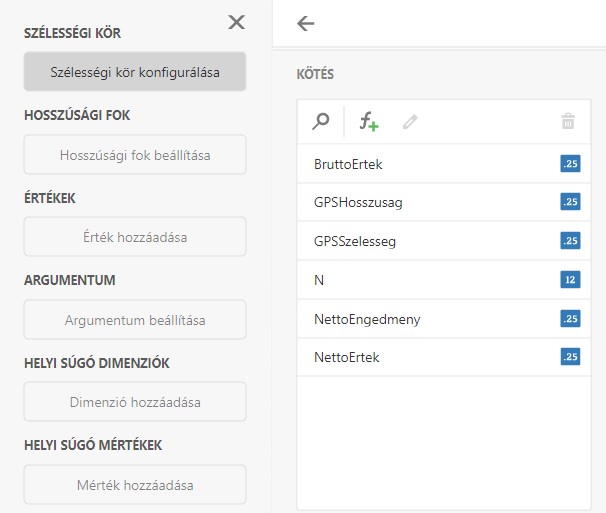The width and height of the screenshot is (606, 513).
Task: Click the type badge beside NettoErtek
Action: pos(570,357)
